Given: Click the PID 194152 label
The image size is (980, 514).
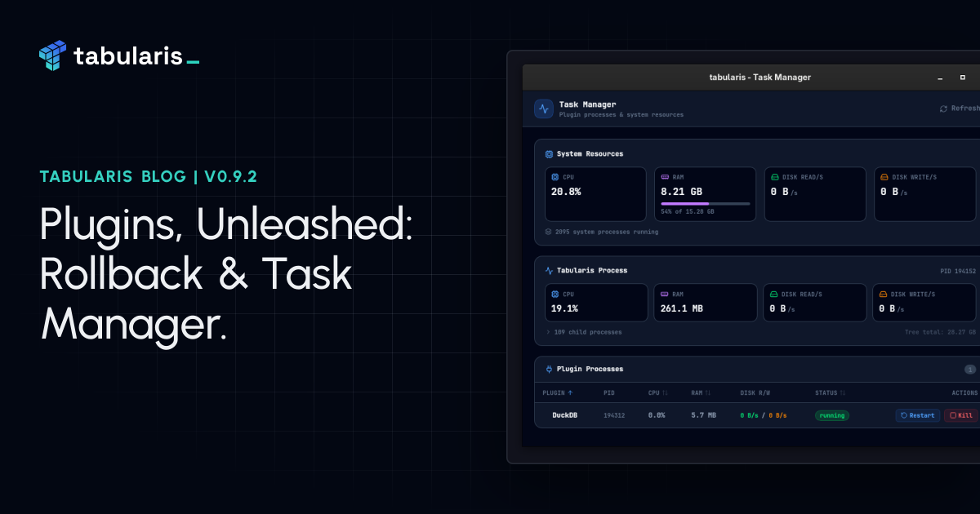Looking at the screenshot, I should [958, 271].
